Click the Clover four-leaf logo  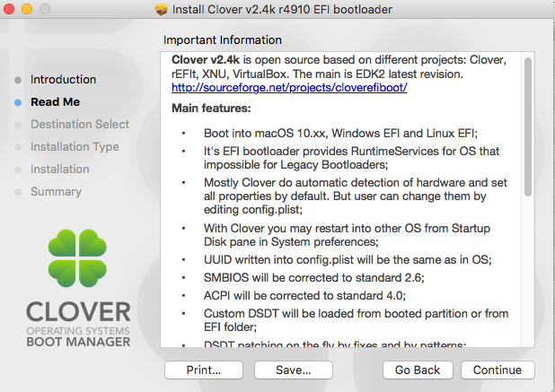pyautogui.click(x=77, y=258)
